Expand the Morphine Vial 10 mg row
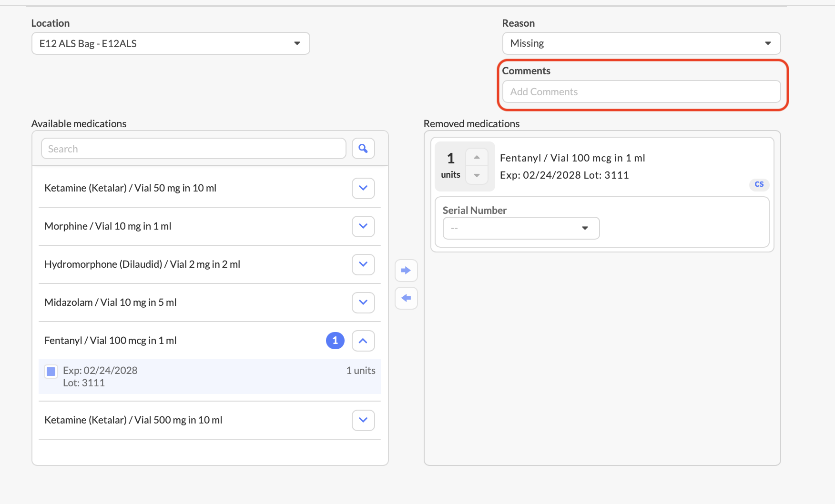835x504 pixels. click(363, 226)
